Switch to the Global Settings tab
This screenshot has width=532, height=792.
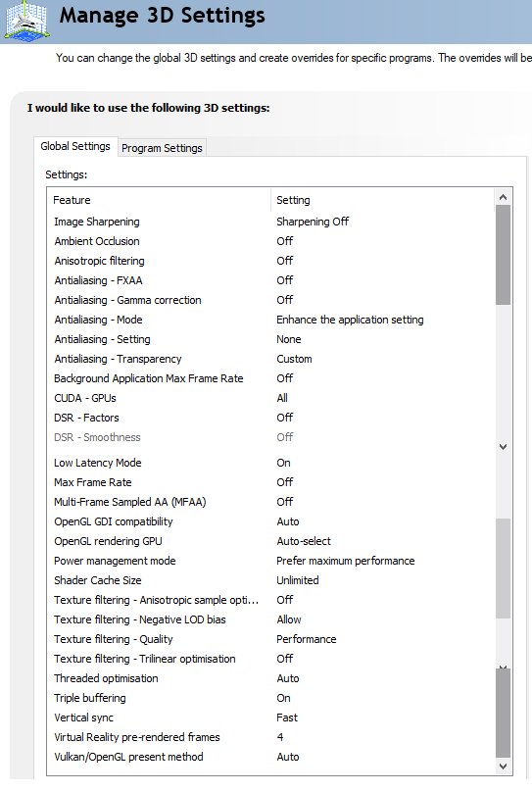75,146
